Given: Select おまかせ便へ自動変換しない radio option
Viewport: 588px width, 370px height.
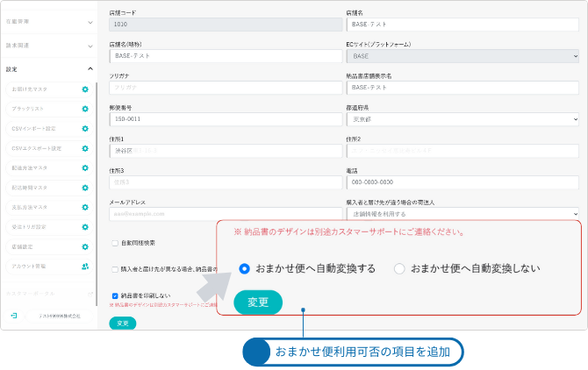Looking at the screenshot, I should (x=399, y=268).
